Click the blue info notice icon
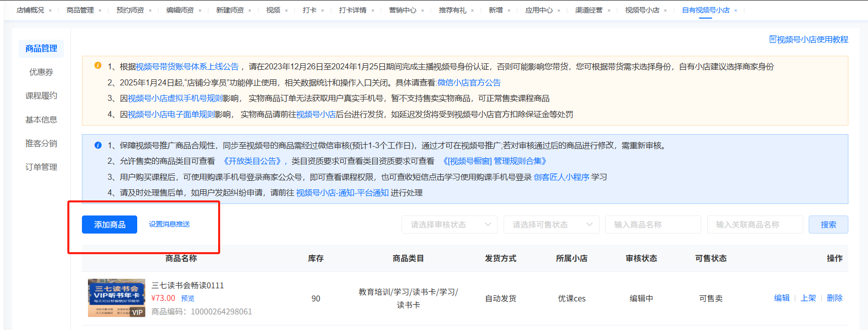 pos(98,145)
